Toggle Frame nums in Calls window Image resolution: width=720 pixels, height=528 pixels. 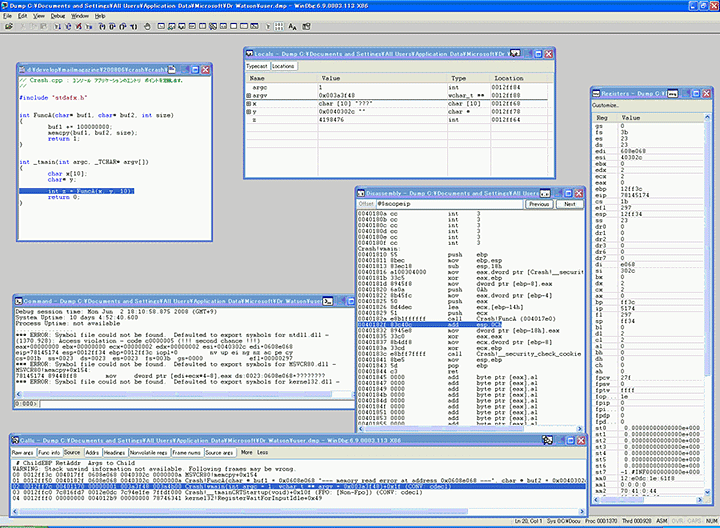(x=186, y=453)
